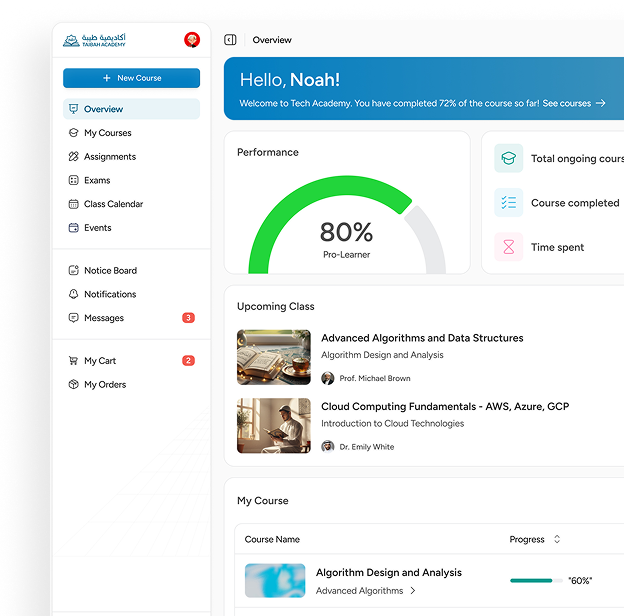Click the Assignments icon in sidebar
Image resolution: width=624 pixels, height=616 pixels.
click(73, 157)
